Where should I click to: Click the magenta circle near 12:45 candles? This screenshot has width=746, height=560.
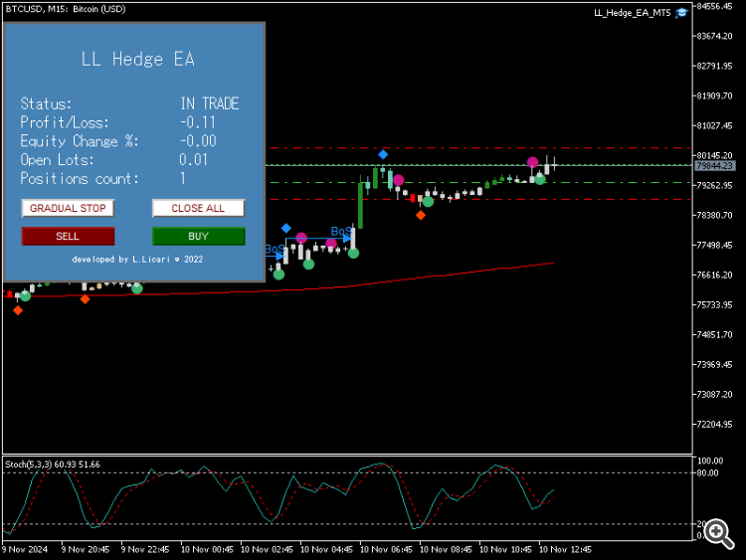tap(532, 162)
